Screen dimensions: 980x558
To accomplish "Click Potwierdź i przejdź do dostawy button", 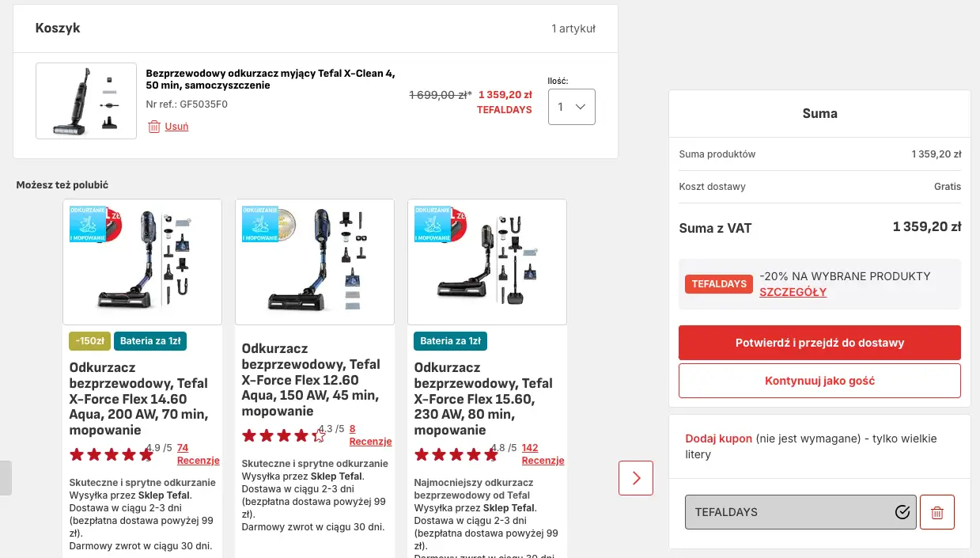I will (819, 343).
